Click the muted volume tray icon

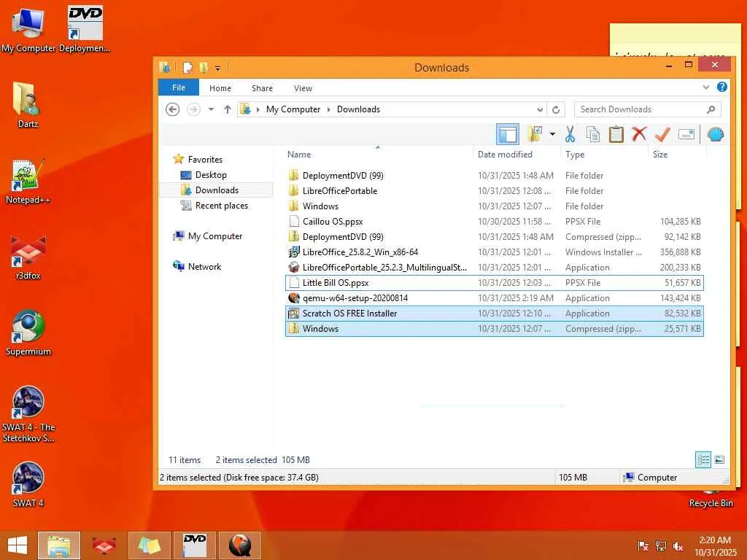[678, 546]
